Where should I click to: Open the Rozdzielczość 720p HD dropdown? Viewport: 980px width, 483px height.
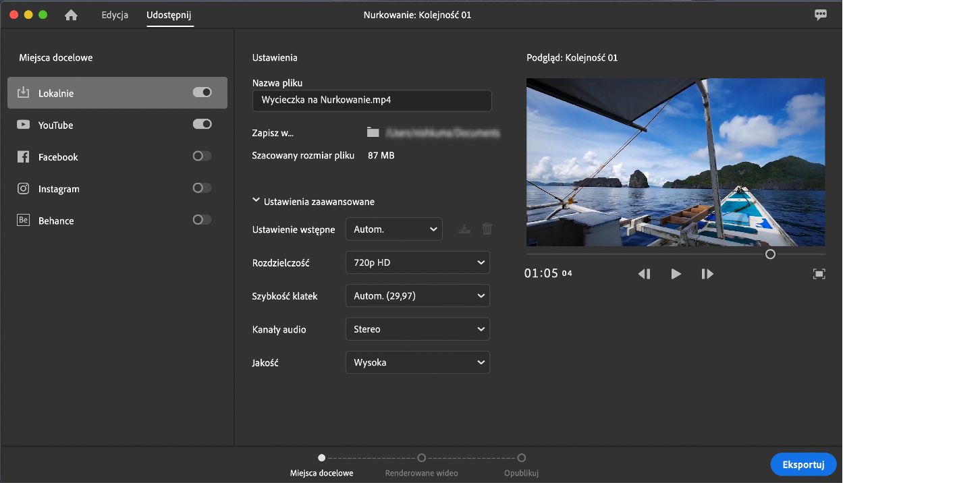[417, 262]
